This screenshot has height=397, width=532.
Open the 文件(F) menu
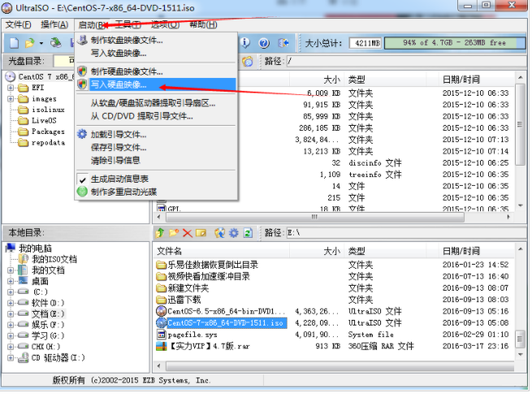[x=19, y=25]
